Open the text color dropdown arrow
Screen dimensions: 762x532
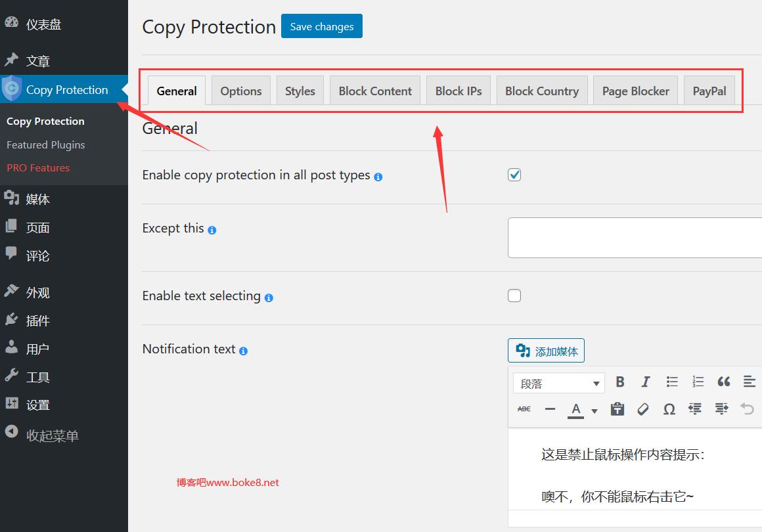click(x=594, y=410)
